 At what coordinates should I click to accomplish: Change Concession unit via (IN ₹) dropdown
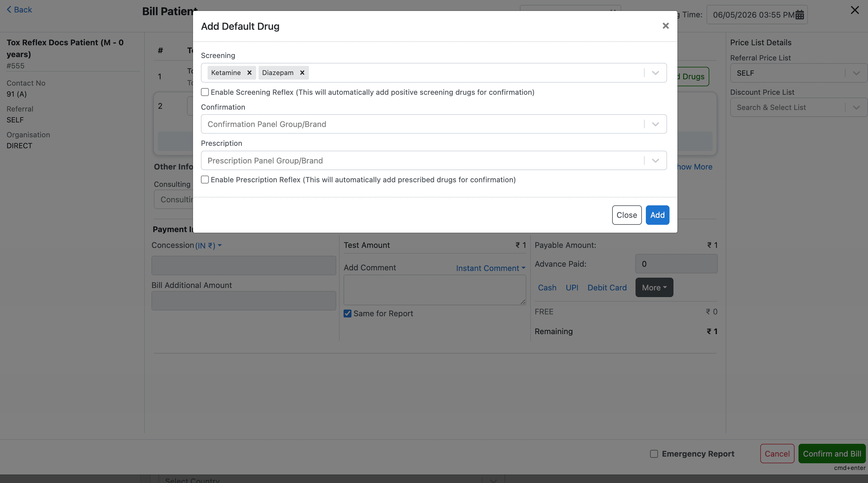click(x=209, y=245)
